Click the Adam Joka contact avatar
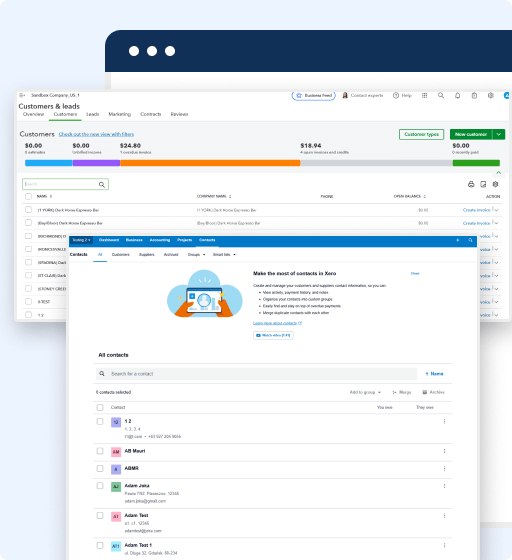Screen dimensions: 512x560 click(116, 486)
